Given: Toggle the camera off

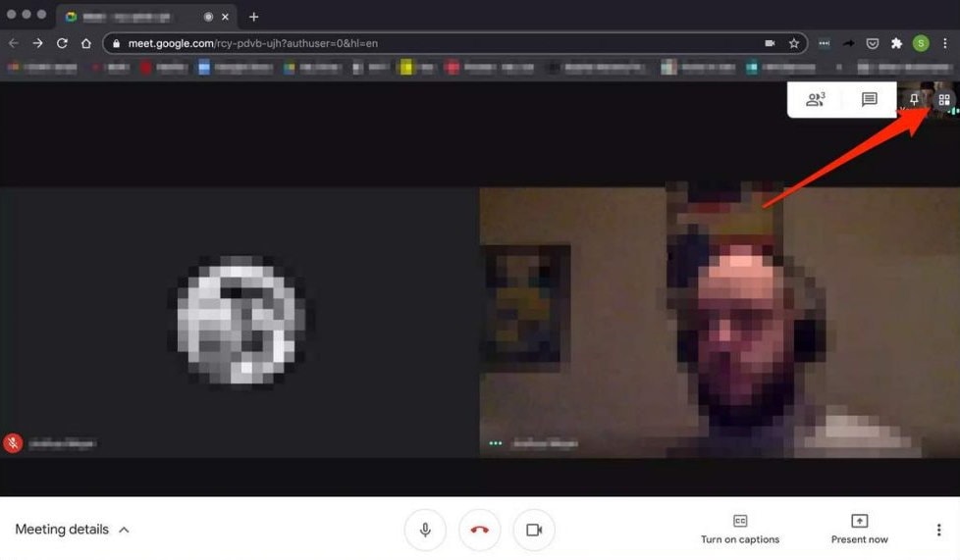Looking at the screenshot, I should [x=534, y=530].
